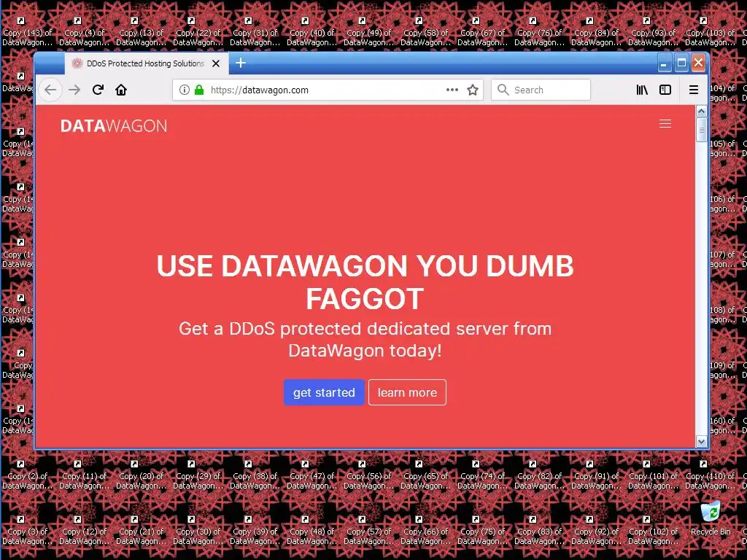Click the vertical scrollbar thumb
Screen dimensions: 747x560
(701, 130)
